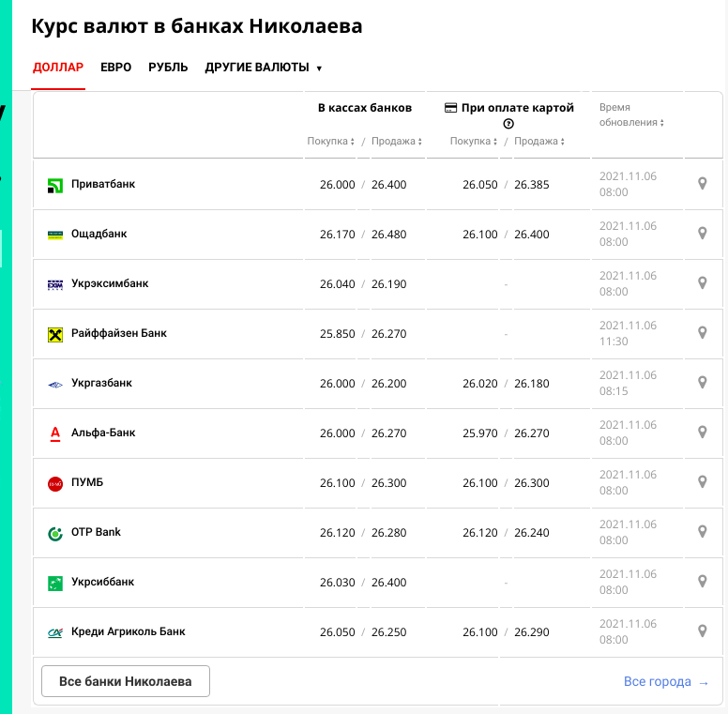Open the Приватбанк bank link
Image resolution: width=728 pixels, height=714 pixels.
103,184
